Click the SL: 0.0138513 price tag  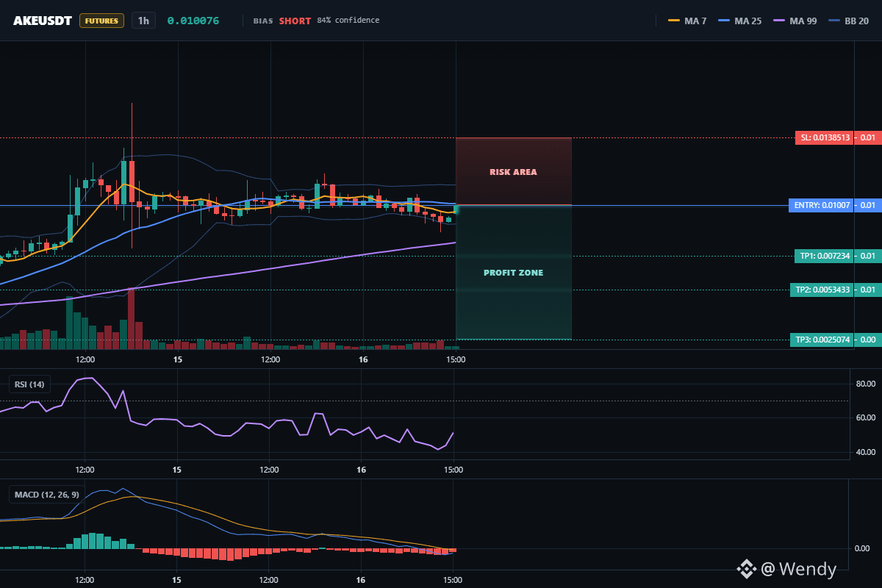coord(825,137)
